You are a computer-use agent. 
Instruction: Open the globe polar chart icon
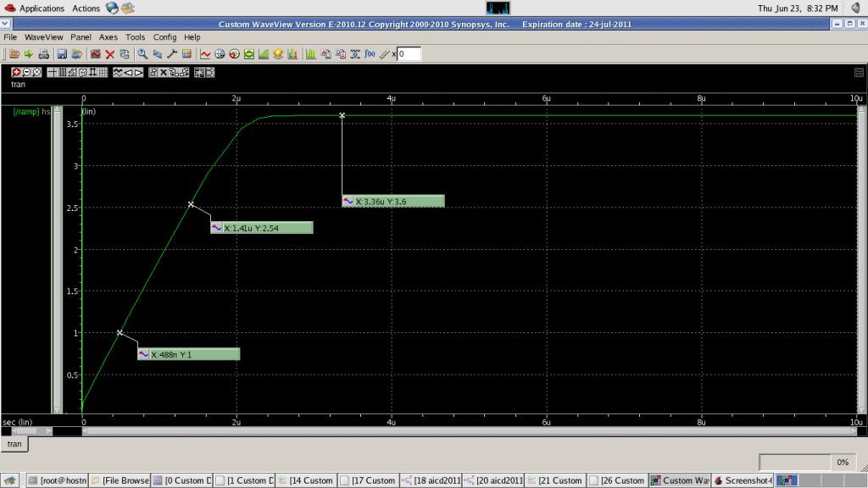pyautogui.click(x=220, y=53)
